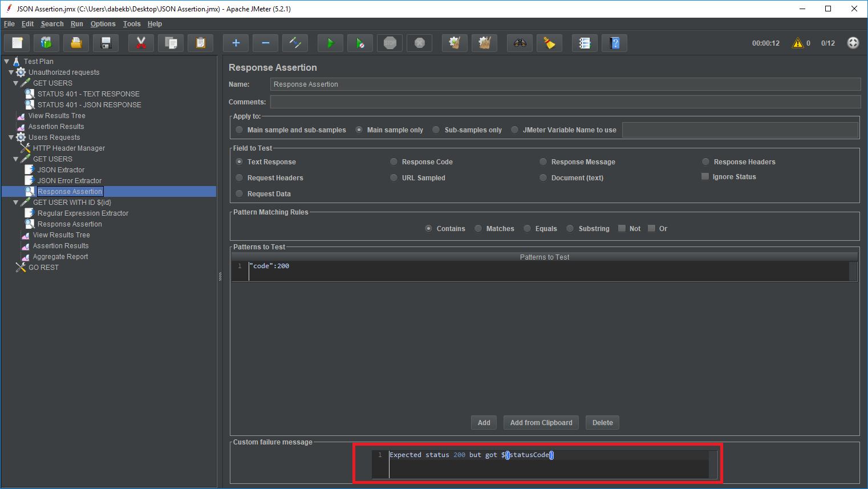
Task: Click the Search binoculars icon
Action: click(520, 43)
